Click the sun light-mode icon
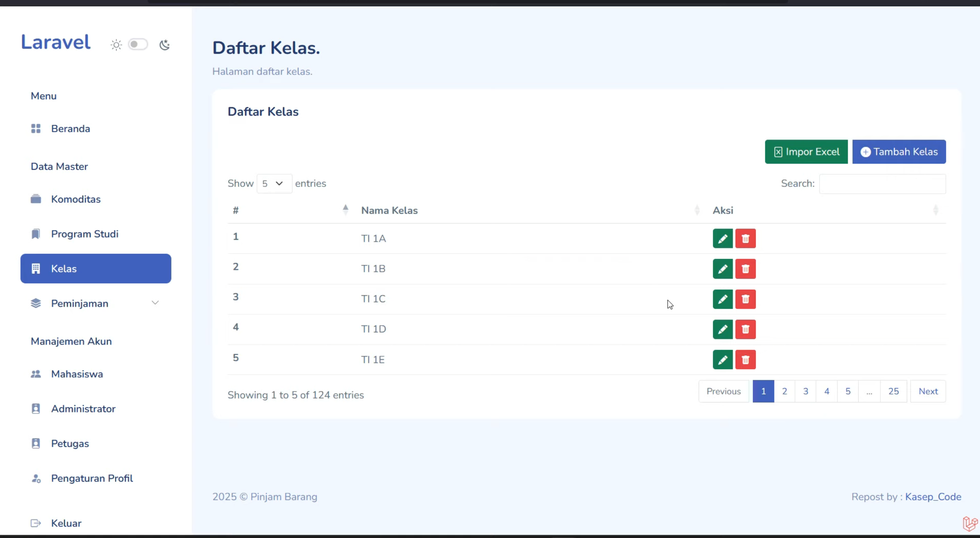 tap(116, 45)
